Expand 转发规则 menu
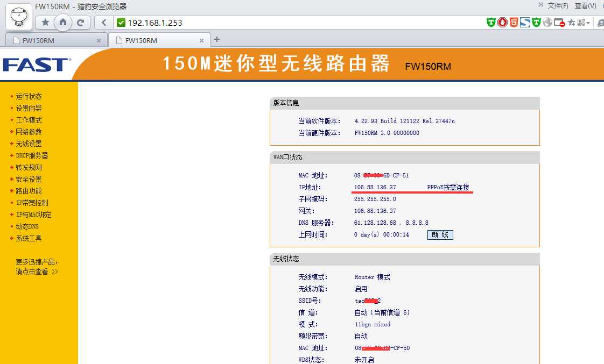The image size is (604, 364). pos(29,167)
